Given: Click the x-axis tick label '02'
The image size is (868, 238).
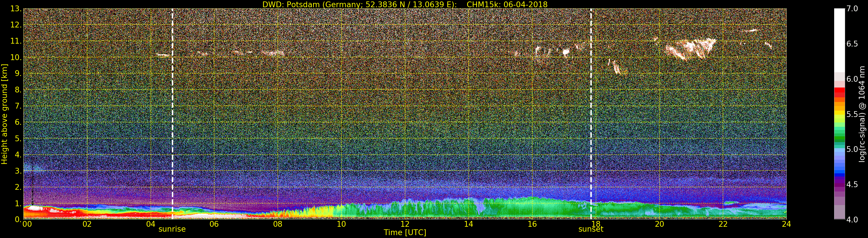Looking at the screenshot, I should click(x=87, y=224).
